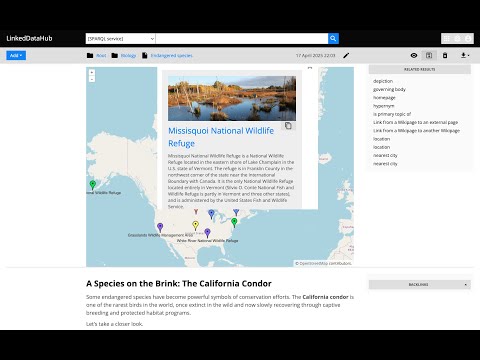Image resolution: width=480 pixels, height=360 pixels.
Task: Open the Add dropdown button
Action: pyautogui.click(x=16, y=55)
